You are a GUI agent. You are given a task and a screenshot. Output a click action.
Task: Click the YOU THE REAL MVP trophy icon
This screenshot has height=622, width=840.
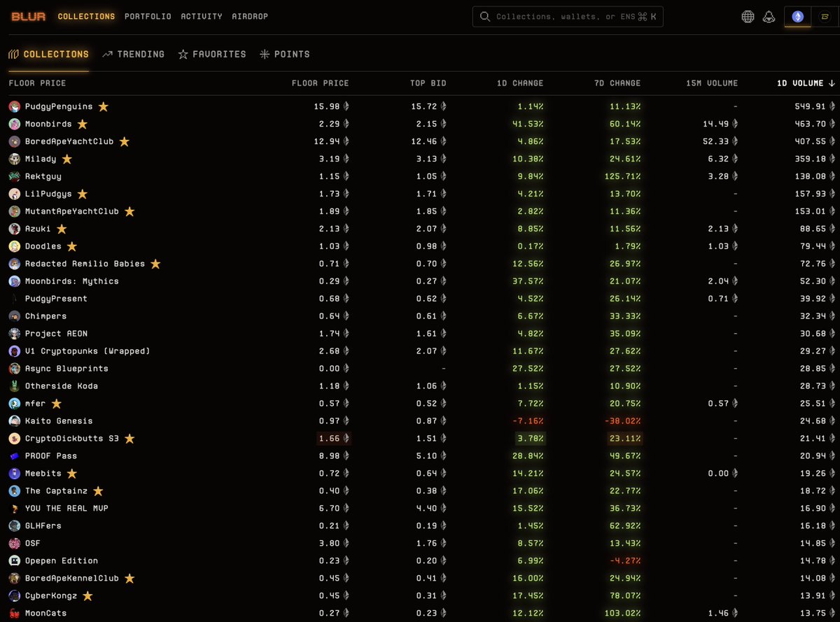point(15,509)
